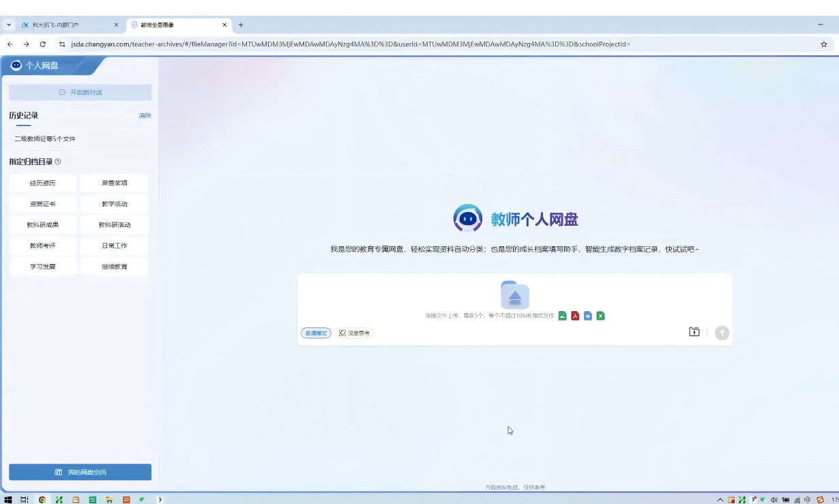The height and width of the screenshot is (504, 839).
Task: Expand hidden icons in system tray
Action: (x=720, y=499)
